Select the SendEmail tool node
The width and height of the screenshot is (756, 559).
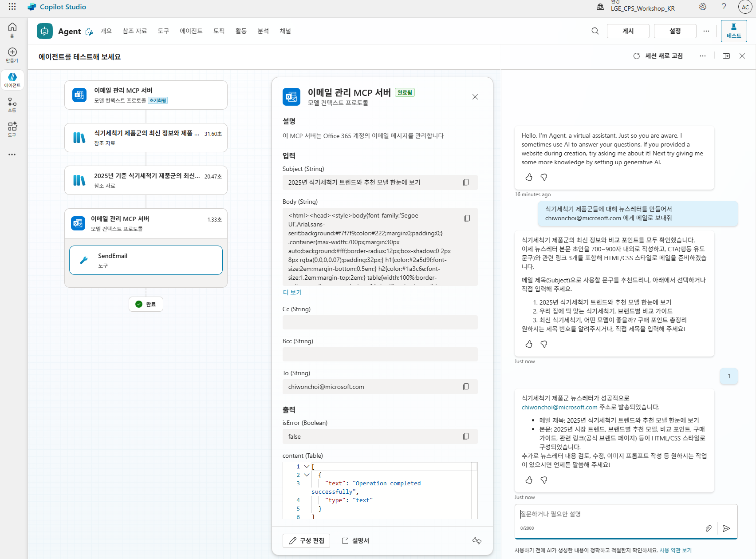(146, 260)
